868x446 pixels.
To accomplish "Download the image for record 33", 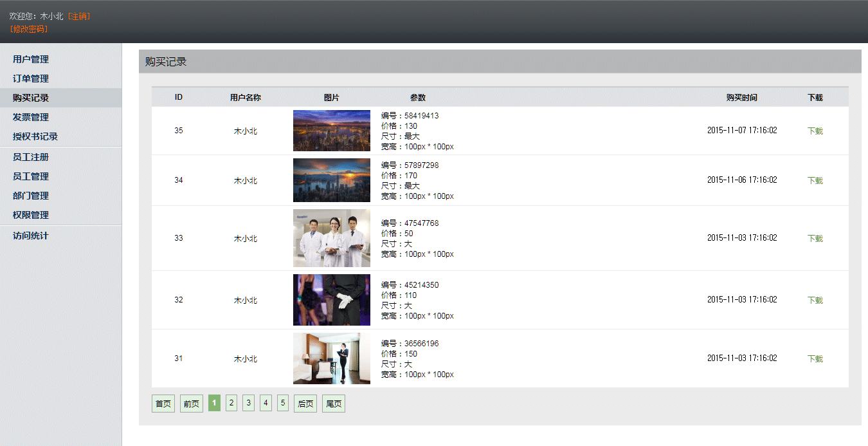I will tap(815, 238).
